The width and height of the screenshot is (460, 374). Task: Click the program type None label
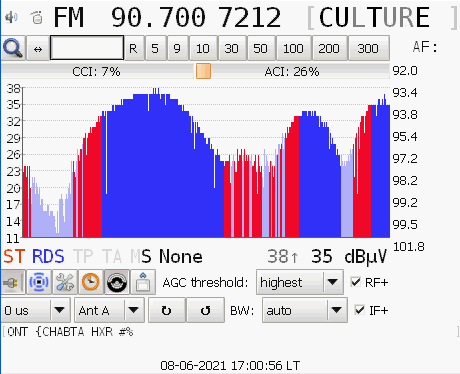181,257
